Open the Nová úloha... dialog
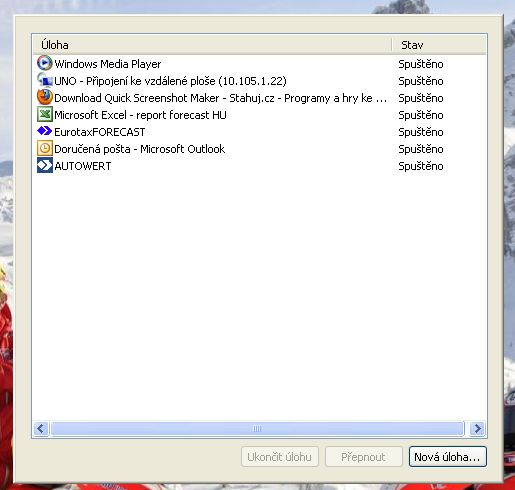This screenshot has height=490, width=515. point(447,457)
